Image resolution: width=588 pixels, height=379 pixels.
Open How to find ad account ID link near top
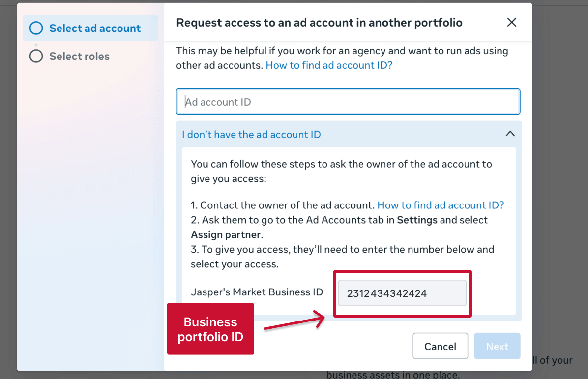[x=328, y=65]
